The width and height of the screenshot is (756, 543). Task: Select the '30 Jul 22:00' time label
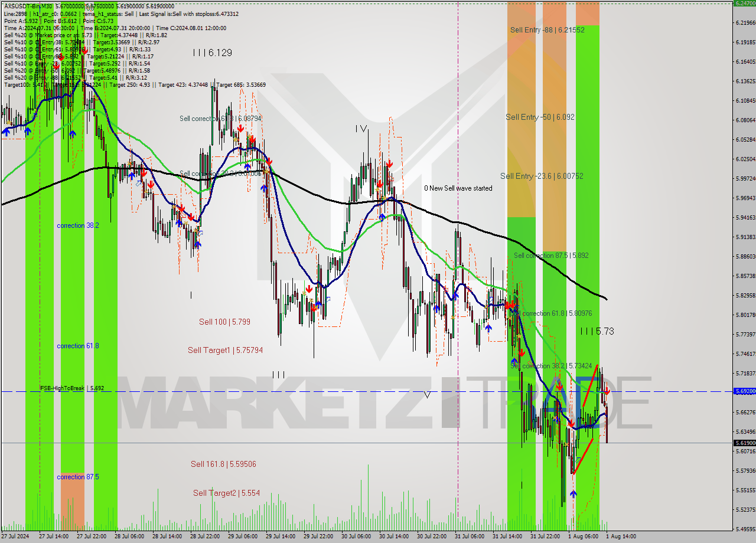431,537
